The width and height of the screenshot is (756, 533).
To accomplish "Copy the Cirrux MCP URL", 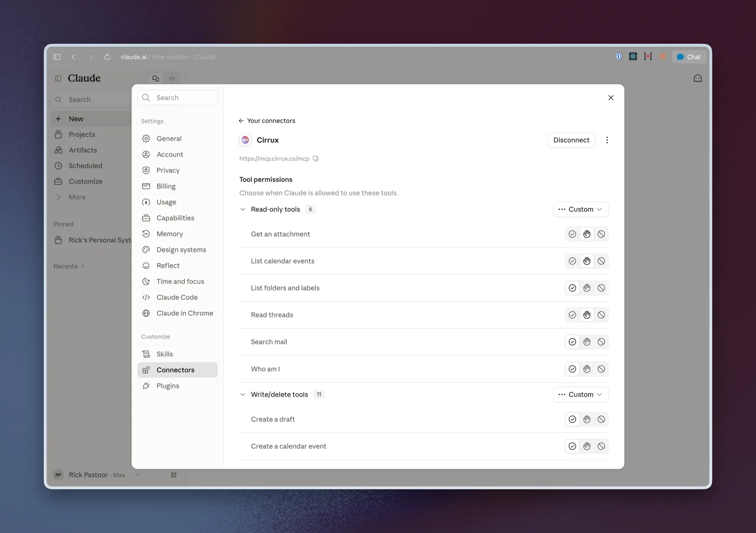I will (x=316, y=159).
